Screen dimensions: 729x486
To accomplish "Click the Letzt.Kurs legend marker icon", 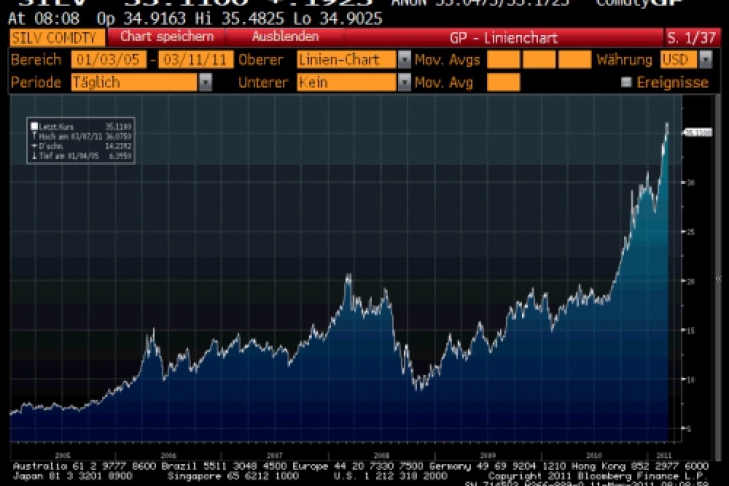I will [x=33, y=125].
